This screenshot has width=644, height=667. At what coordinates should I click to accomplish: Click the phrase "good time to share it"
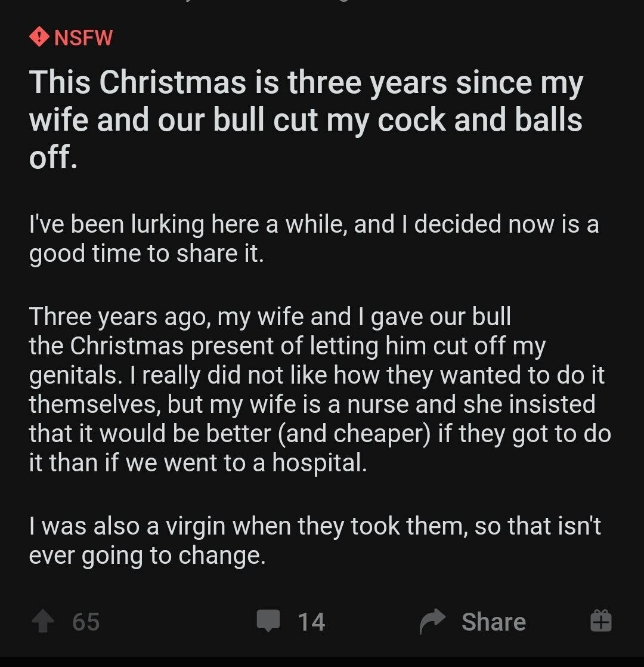pyautogui.click(x=146, y=254)
